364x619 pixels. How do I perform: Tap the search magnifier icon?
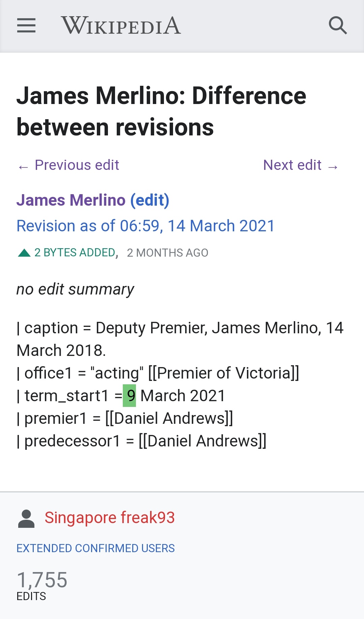click(x=338, y=26)
